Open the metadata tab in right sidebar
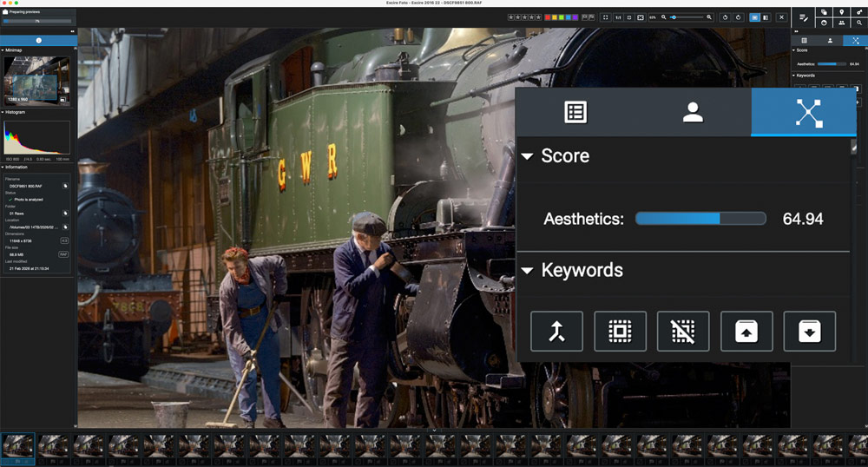The width and height of the screenshot is (868, 467). (805, 41)
